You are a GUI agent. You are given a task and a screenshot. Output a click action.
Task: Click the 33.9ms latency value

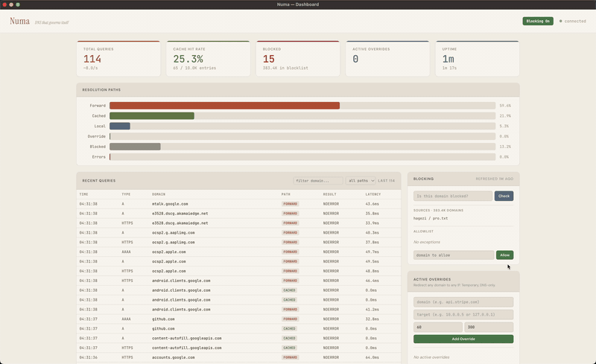pyautogui.click(x=372, y=223)
